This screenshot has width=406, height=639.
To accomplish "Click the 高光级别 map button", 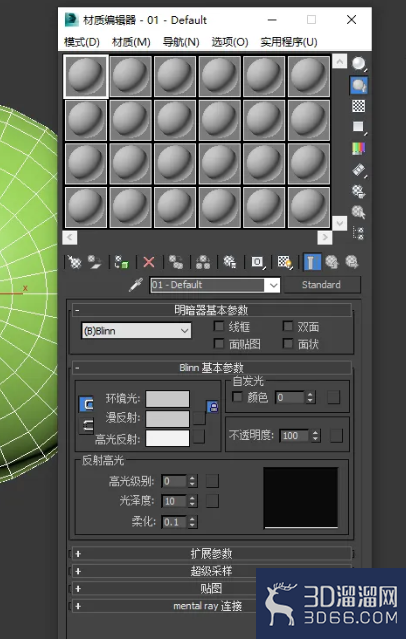I will (x=212, y=481).
